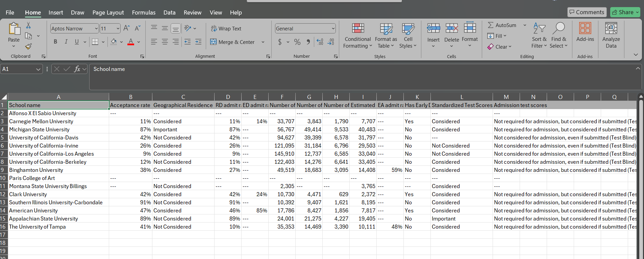644x259 pixels.
Task: Toggle Merge & Center
Action: click(232, 42)
